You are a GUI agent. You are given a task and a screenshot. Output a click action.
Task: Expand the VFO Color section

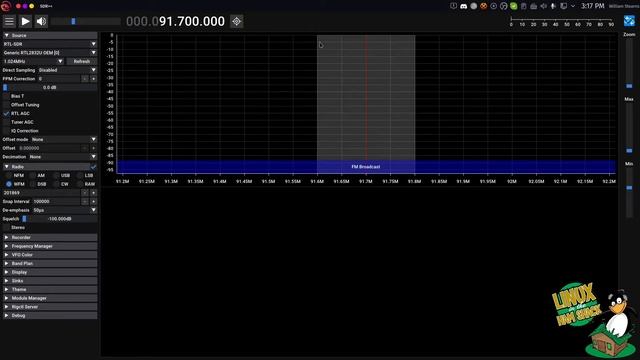click(x=50, y=255)
